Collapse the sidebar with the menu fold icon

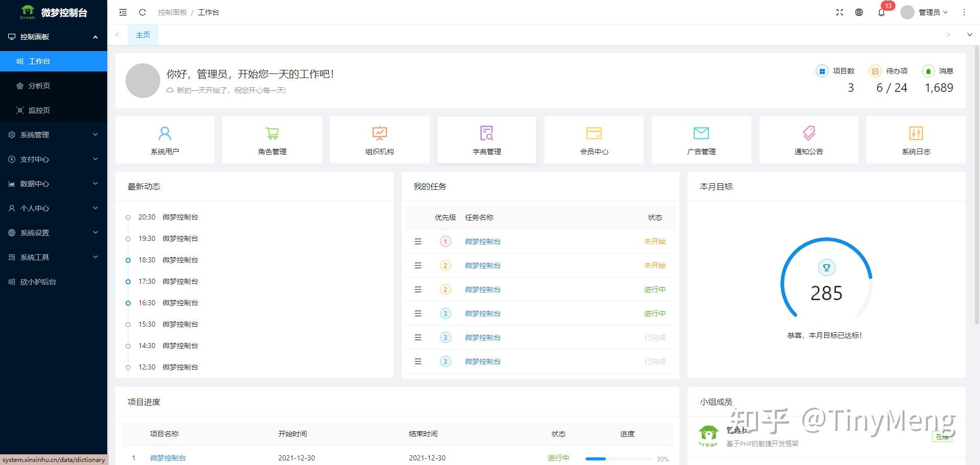(123, 12)
